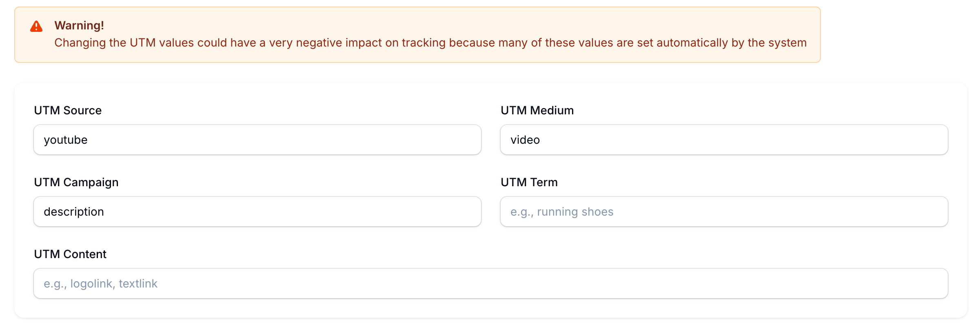Viewport: 980px width, 330px height.
Task: Click the logolink, textlink placeholder text
Action: click(101, 283)
